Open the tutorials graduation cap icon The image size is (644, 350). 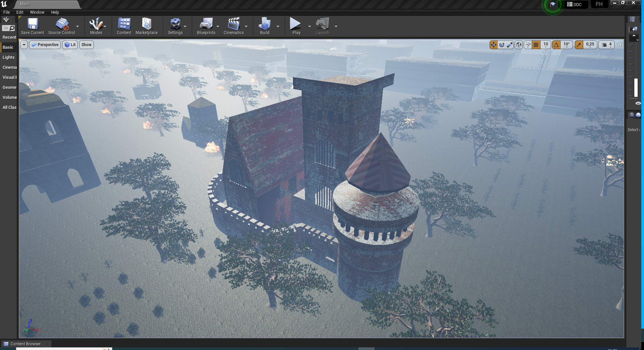553,5
